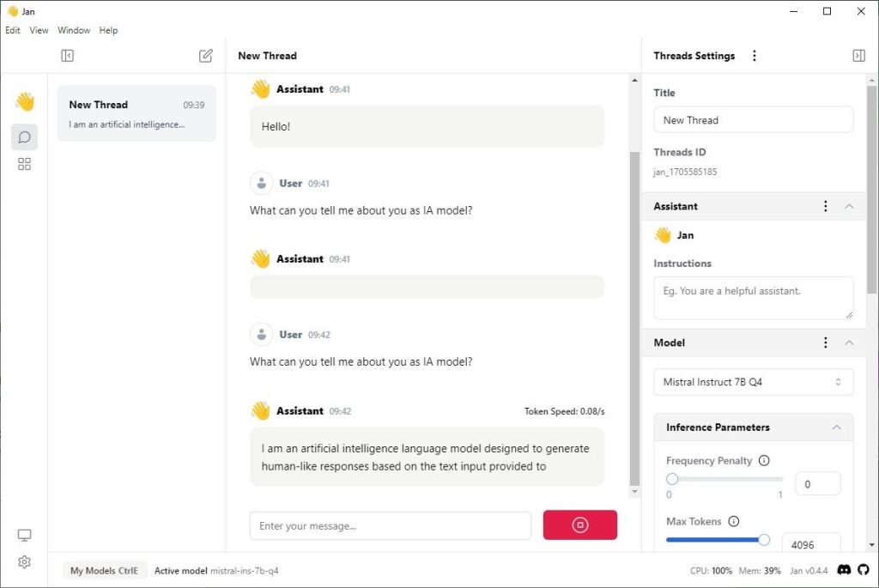
Task: Open the system monitor icon
Action: (25, 536)
